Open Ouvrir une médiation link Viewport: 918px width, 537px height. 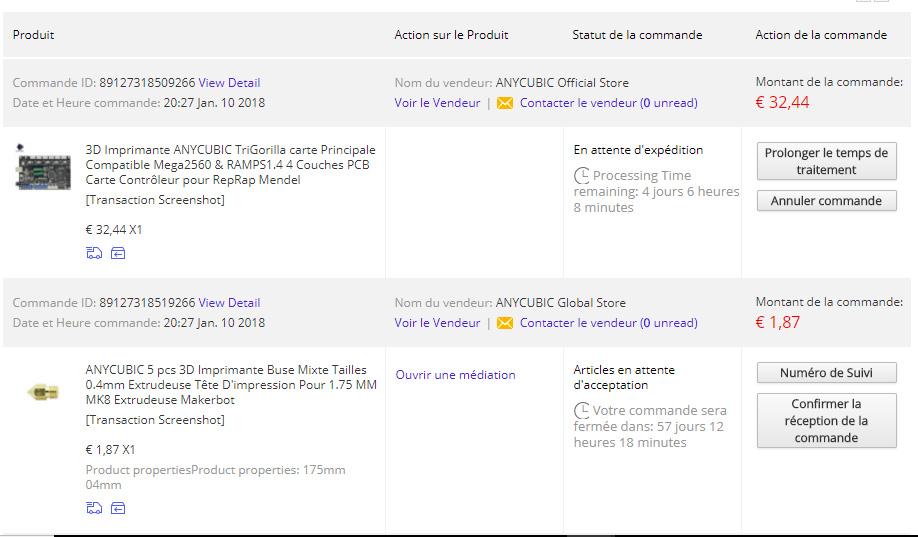click(x=455, y=375)
